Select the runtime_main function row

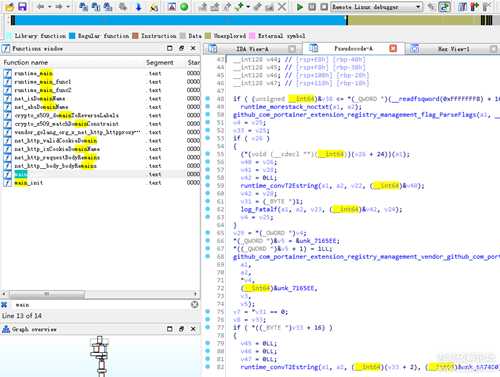click(100, 73)
